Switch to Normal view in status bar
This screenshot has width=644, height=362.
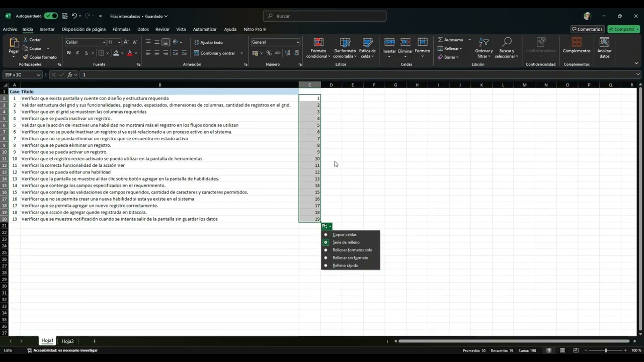549,350
